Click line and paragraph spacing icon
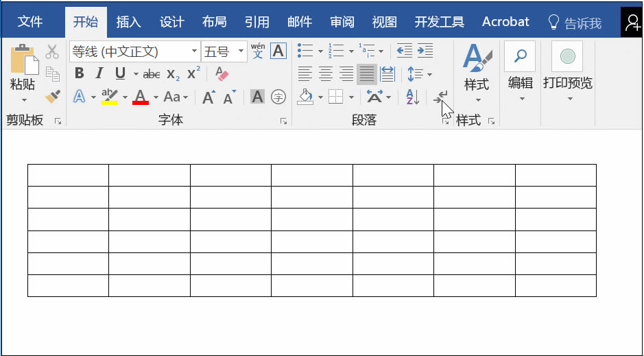The height and width of the screenshot is (356, 644). (415, 74)
